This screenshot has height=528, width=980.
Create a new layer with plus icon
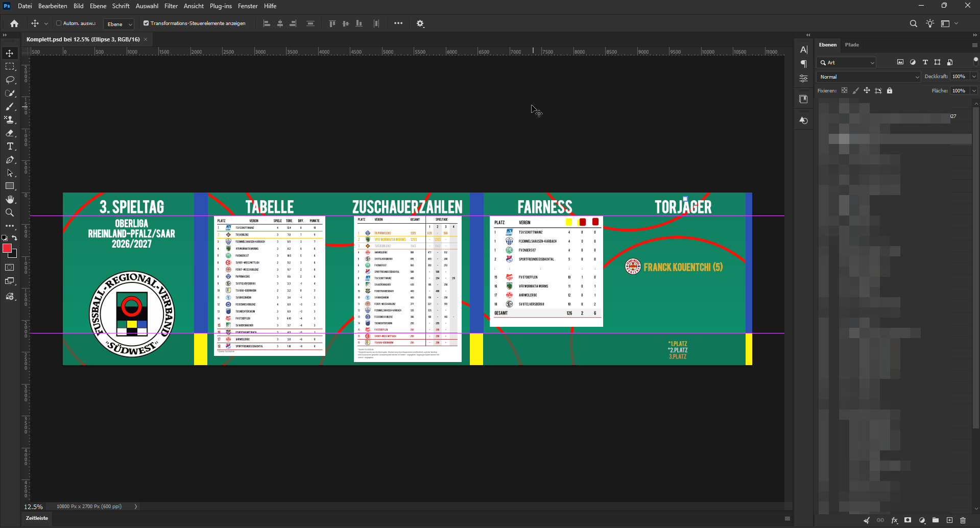pyautogui.click(x=949, y=520)
